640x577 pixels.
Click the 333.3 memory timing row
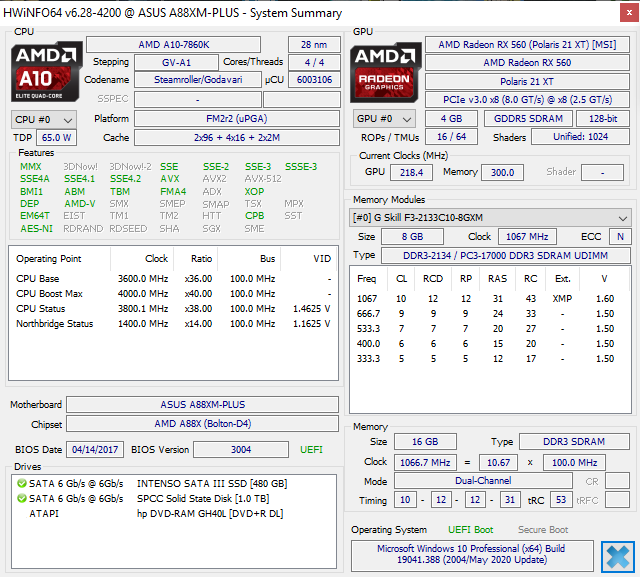click(490, 359)
